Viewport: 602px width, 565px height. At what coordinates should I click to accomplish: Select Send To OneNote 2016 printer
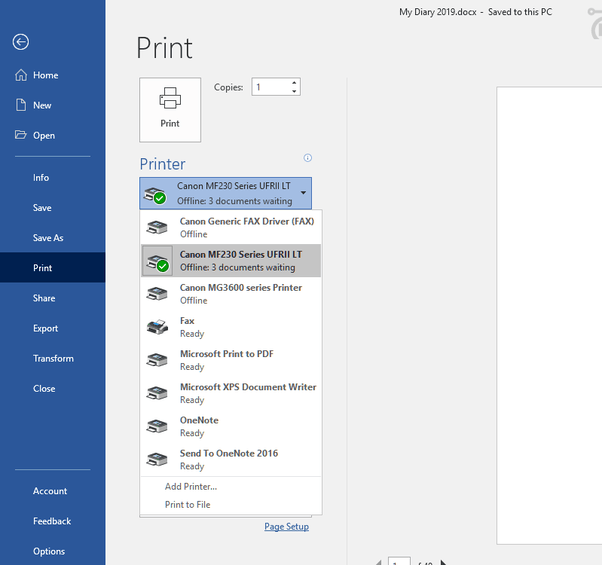pos(231,459)
